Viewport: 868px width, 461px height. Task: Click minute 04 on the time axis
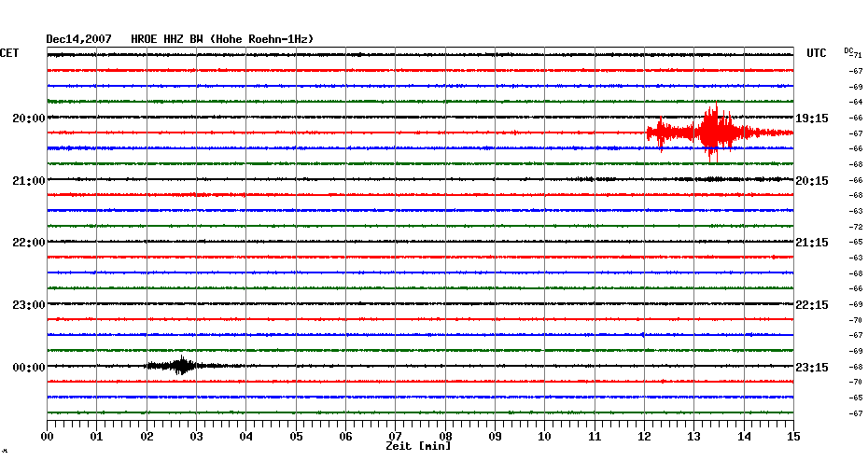click(246, 436)
